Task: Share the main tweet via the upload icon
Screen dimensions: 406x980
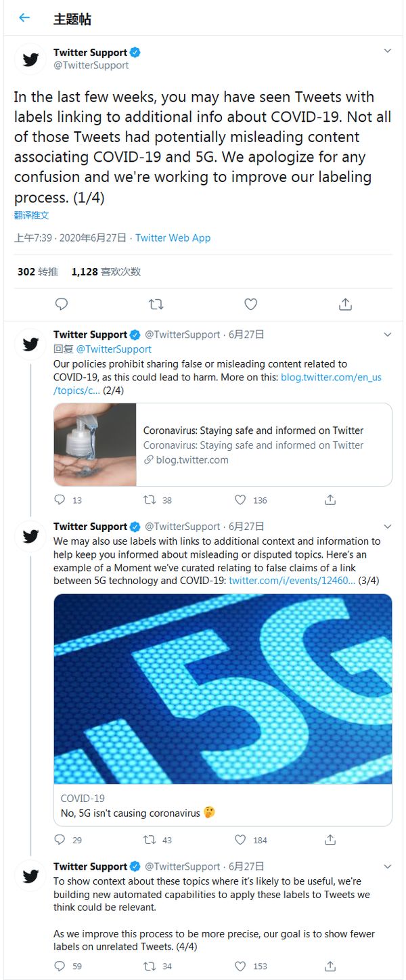Action: (x=345, y=305)
